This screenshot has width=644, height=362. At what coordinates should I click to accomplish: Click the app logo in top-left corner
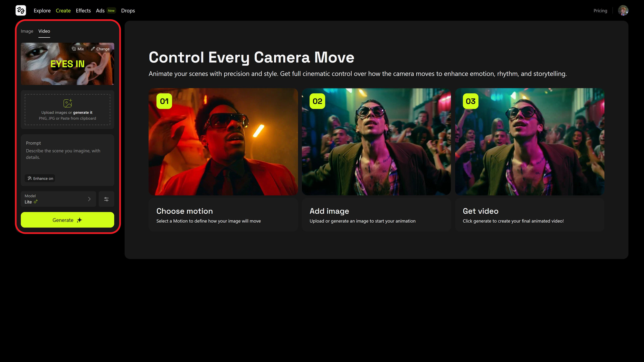(21, 10)
